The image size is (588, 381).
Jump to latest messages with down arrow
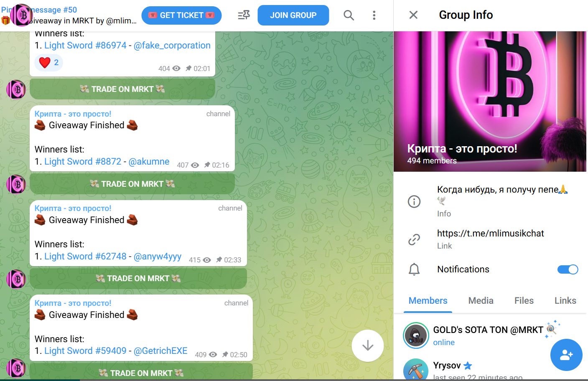tap(368, 346)
